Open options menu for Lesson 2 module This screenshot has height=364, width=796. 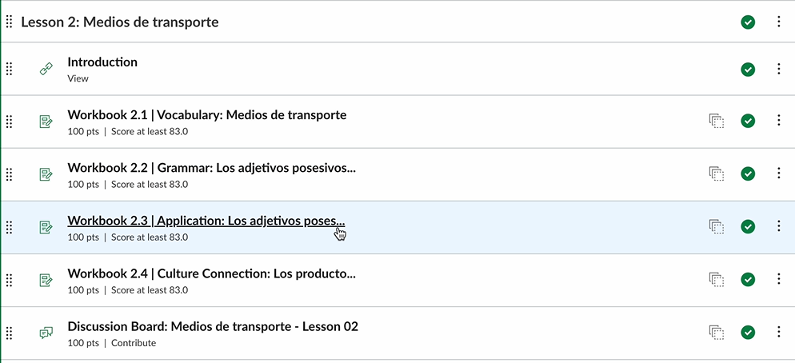779,22
